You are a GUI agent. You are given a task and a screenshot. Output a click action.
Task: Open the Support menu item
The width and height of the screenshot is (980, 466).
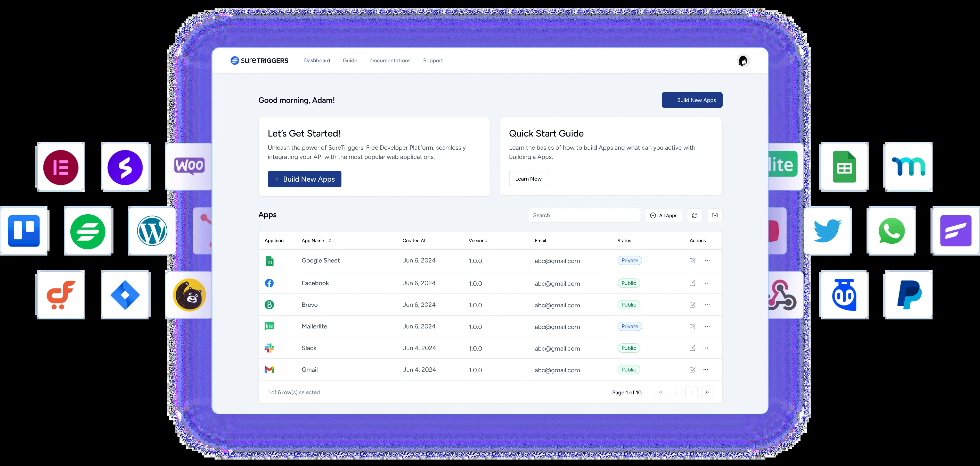pos(433,61)
